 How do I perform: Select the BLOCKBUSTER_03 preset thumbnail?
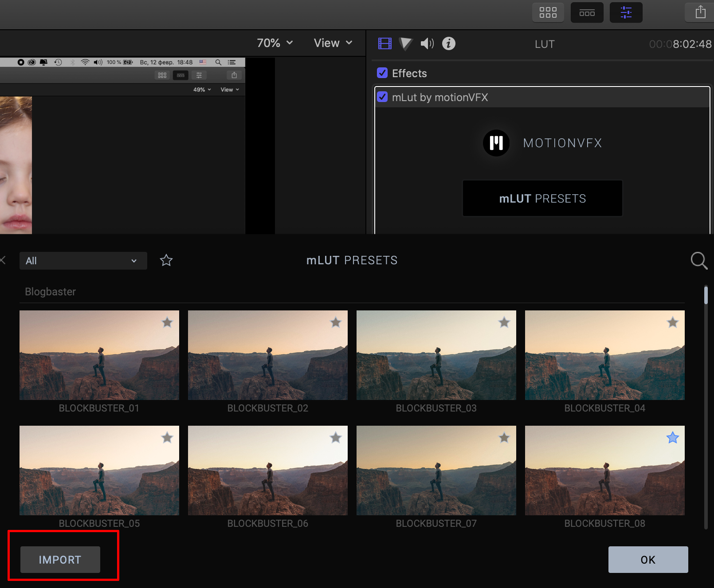point(436,355)
